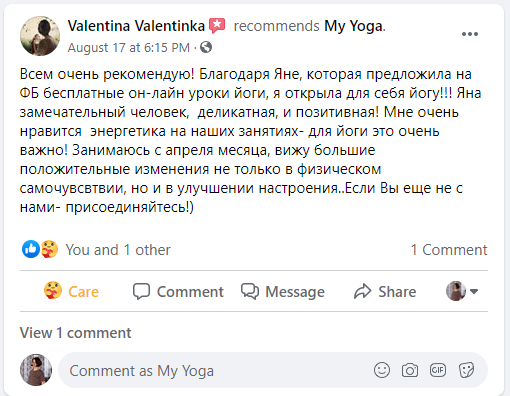Open the three-dot post options menu
Viewport: 510px width, 396px height.
(x=470, y=34)
